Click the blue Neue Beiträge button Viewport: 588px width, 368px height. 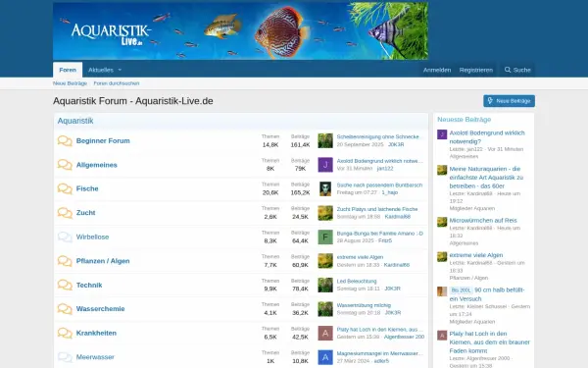coord(509,101)
